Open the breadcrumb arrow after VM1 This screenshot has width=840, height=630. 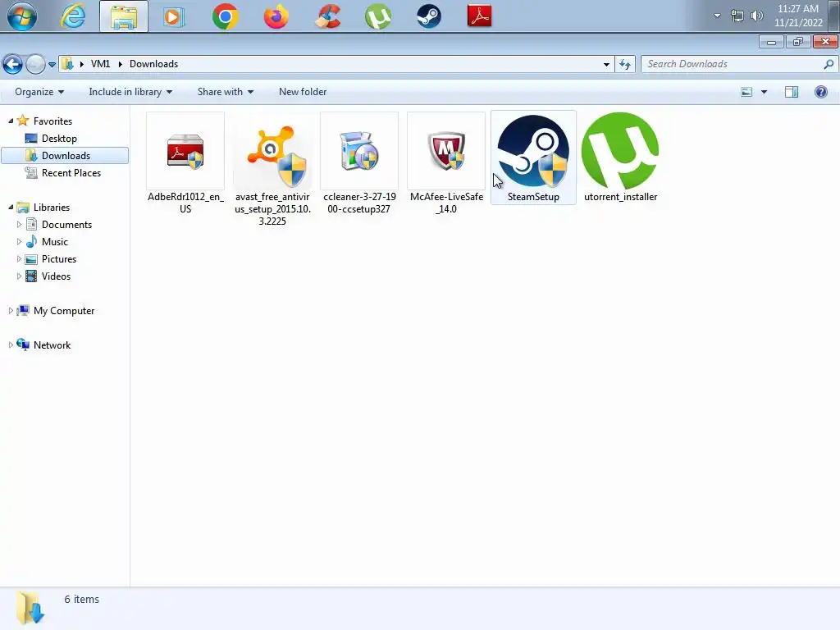tap(120, 64)
